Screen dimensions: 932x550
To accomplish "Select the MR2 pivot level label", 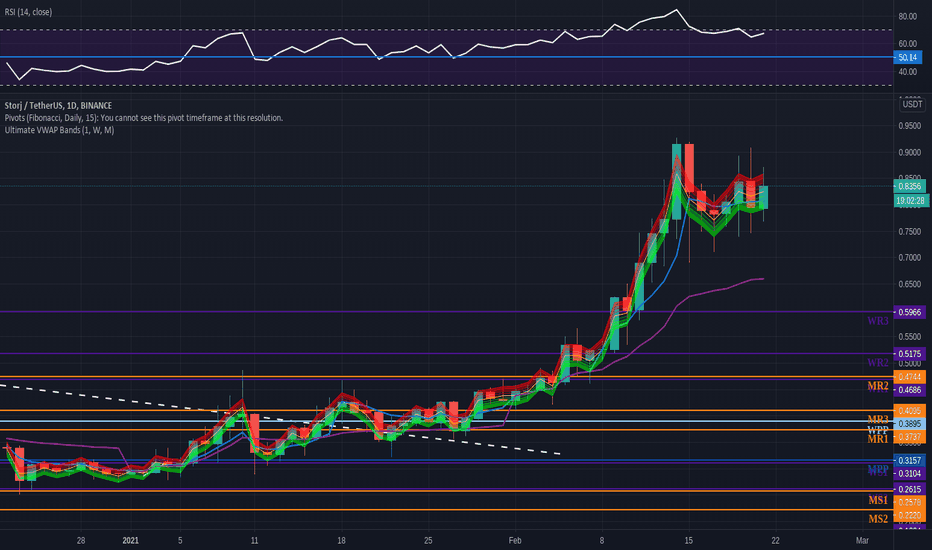I will pyautogui.click(x=878, y=386).
